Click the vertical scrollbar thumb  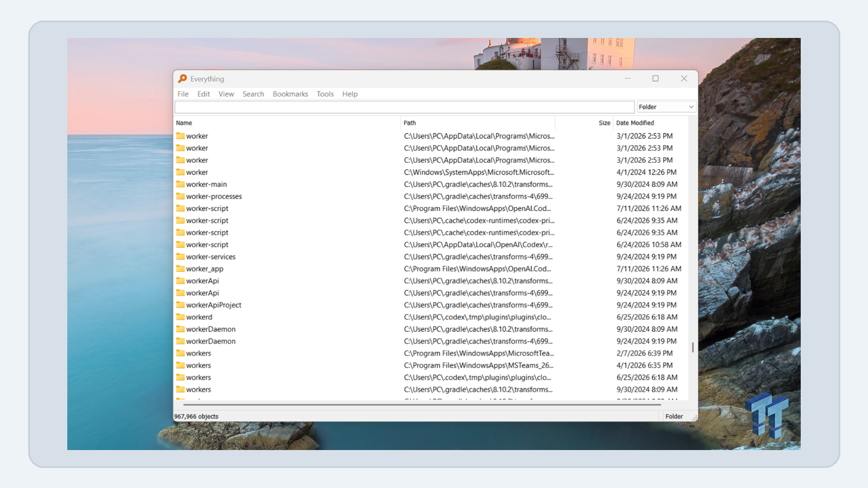click(x=693, y=347)
